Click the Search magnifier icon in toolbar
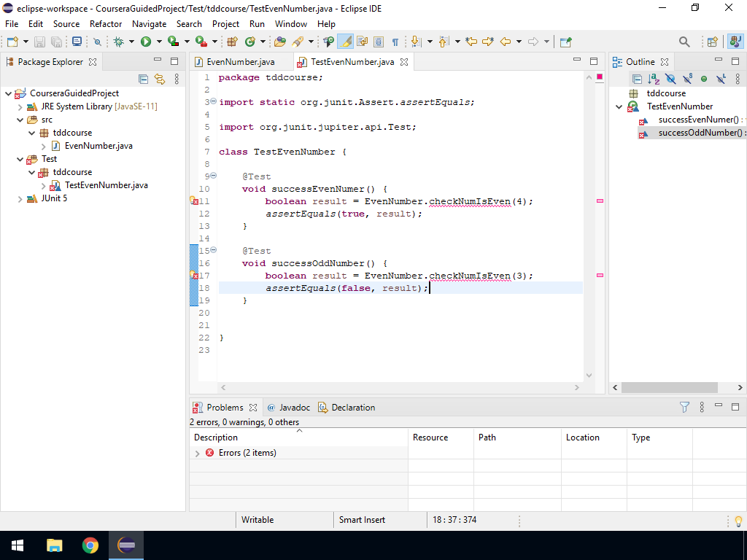The height and width of the screenshot is (560, 747). (x=684, y=42)
